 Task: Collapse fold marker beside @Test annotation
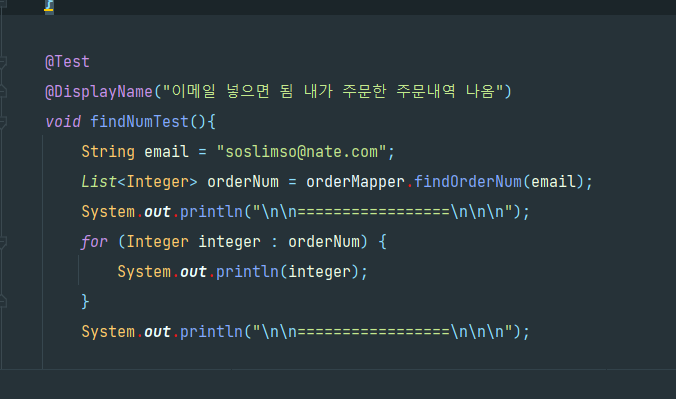[3, 63]
